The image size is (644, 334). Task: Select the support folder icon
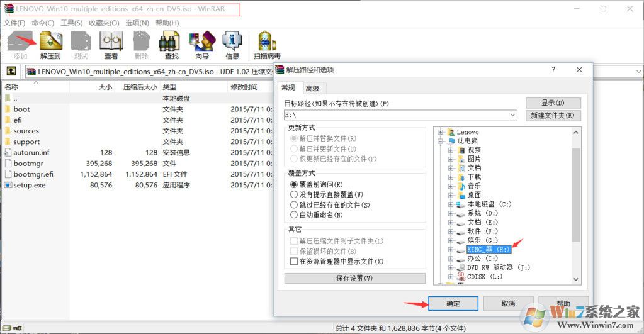8,142
